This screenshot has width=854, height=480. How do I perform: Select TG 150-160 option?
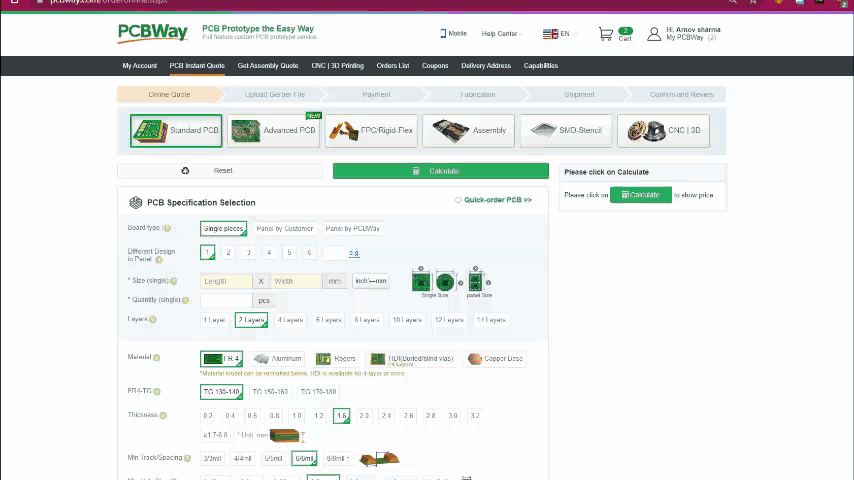pyautogui.click(x=270, y=392)
